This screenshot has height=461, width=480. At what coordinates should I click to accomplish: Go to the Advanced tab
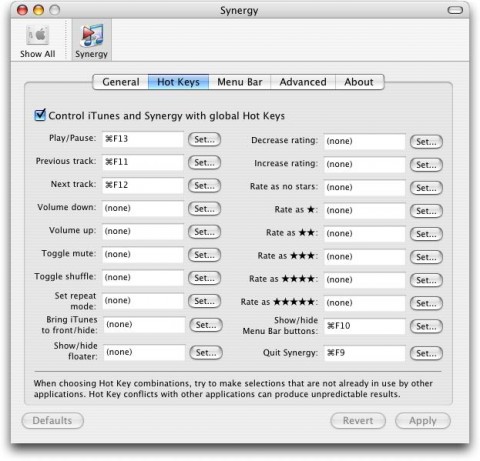pos(303,82)
